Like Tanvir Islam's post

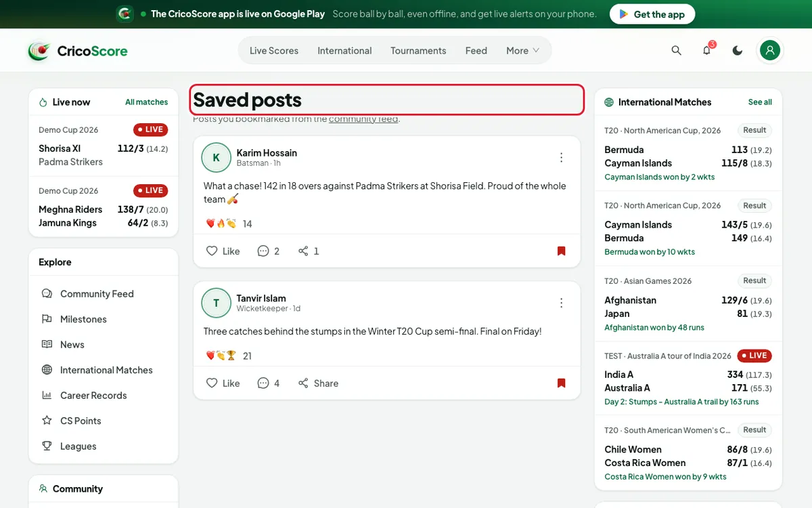click(223, 383)
